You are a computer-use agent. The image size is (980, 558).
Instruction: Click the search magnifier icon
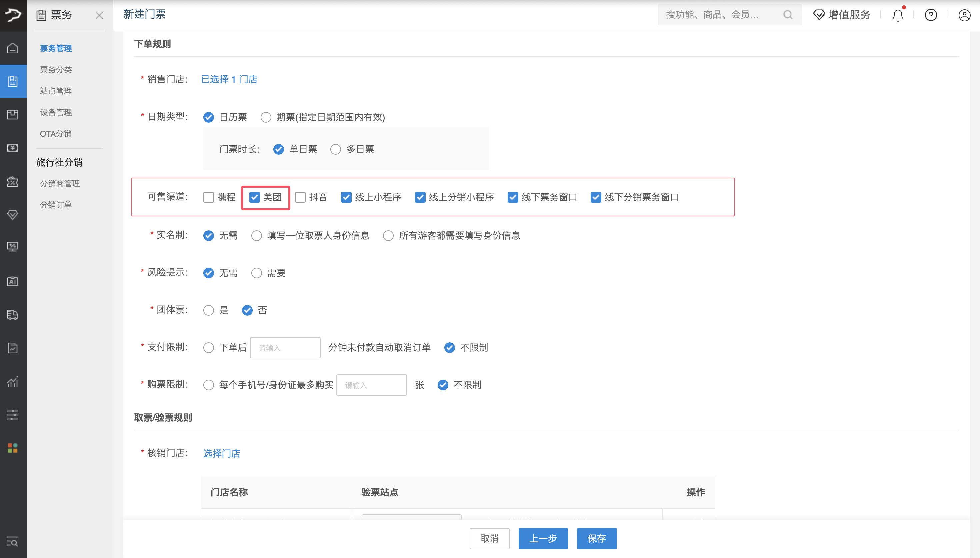click(788, 15)
